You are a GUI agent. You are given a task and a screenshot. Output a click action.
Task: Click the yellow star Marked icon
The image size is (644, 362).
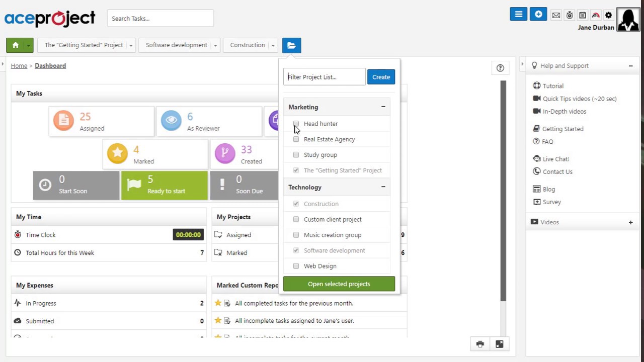tap(117, 153)
